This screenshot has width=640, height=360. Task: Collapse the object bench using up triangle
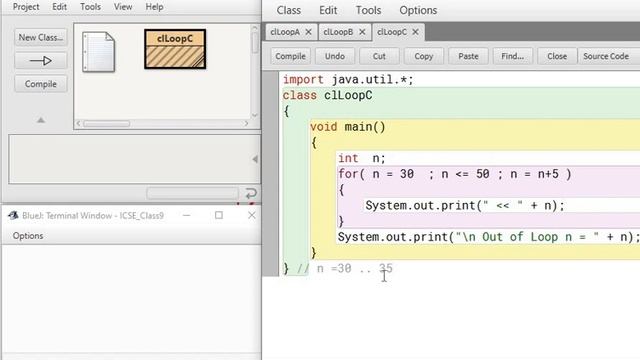point(41,120)
